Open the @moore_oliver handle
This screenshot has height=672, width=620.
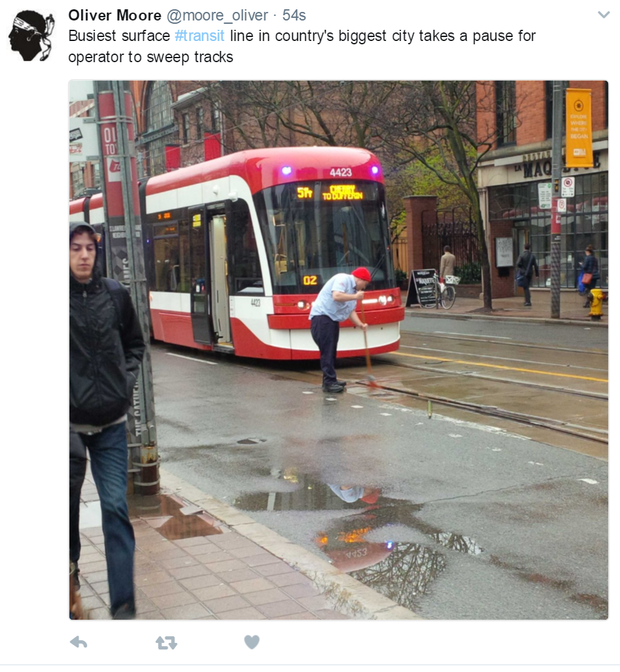point(217,15)
